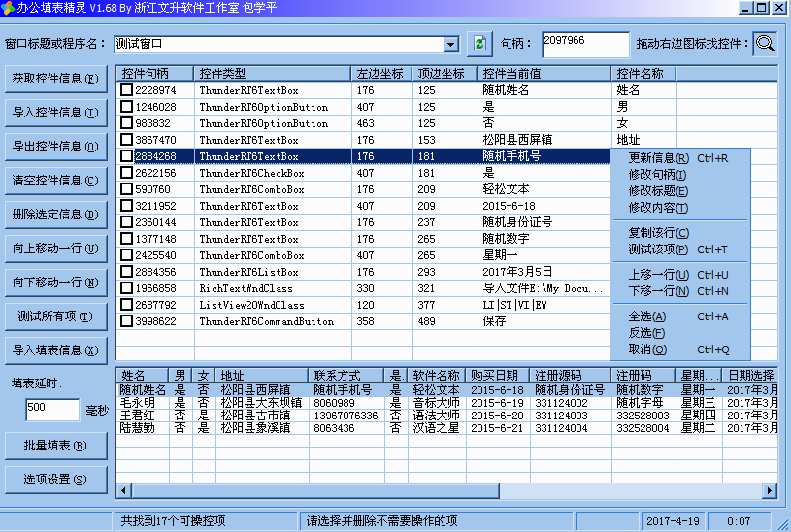Click the 控件名称 column header
The height and width of the screenshot is (532, 791).
click(643, 74)
